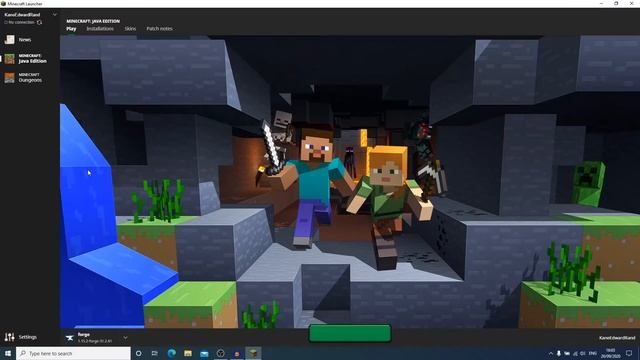Click the microphone tray icon
The width and height of the screenshot is (640, 360).
[558, 353]
